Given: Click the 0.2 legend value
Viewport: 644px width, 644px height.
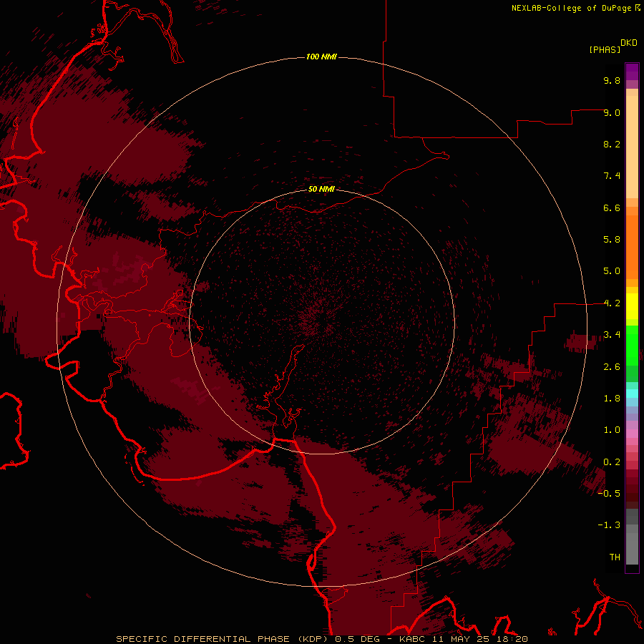Looking at the screenshot, I should (x=612, y=462).
